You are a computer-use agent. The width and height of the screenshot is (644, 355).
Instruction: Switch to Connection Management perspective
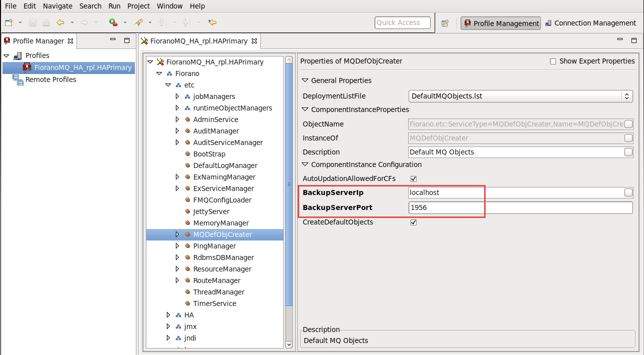tap(591, 23)
